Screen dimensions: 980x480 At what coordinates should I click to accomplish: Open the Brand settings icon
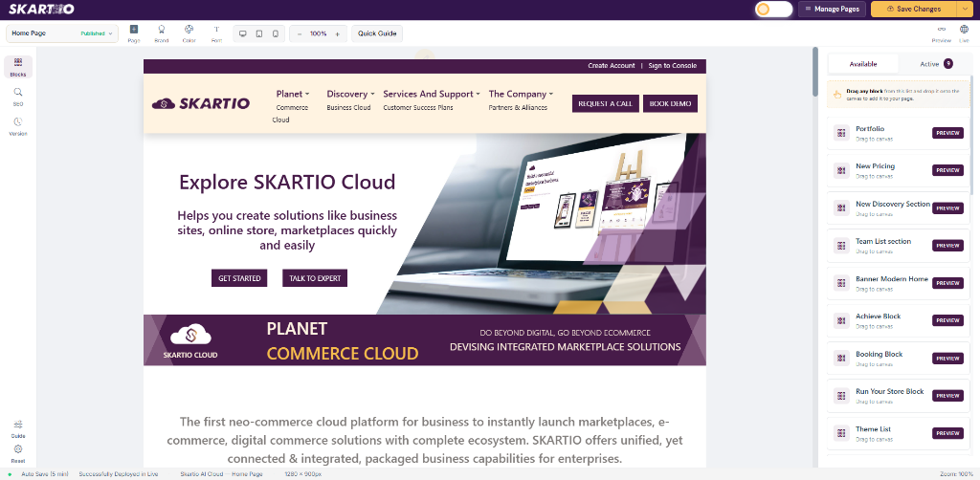[x=161, y=33]
